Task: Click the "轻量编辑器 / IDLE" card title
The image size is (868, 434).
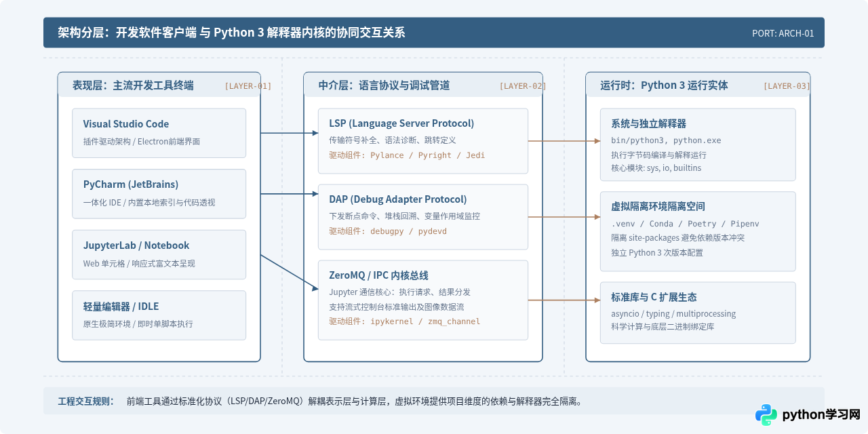Action: (x=121, y=307)
